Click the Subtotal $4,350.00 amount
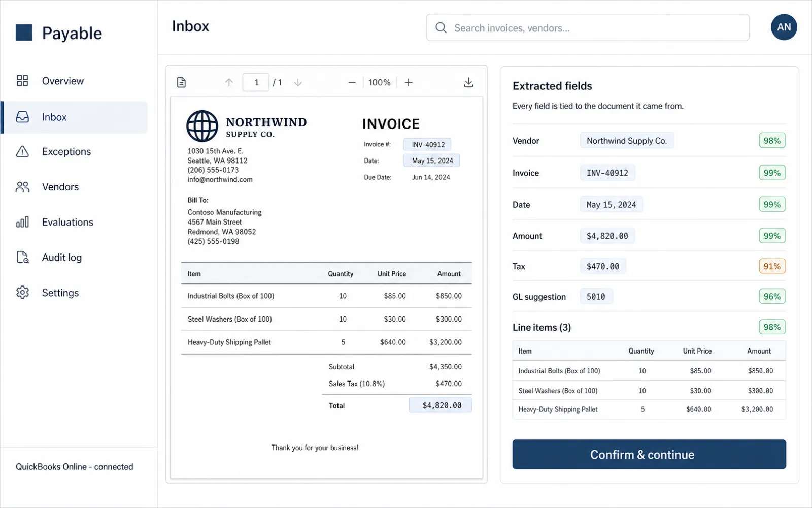Image resolution: width=812 pixels, height=508 pixels. tap(445, 367)
